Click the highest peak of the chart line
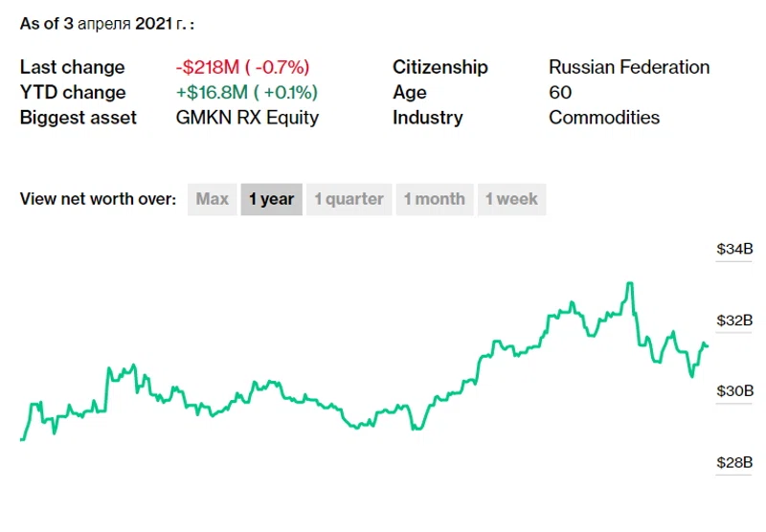This screenshot has height=532, width=766. click(x=629, y=283)
